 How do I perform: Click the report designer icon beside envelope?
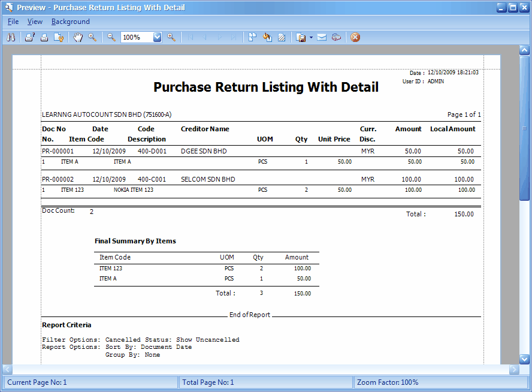[x=336, y=37]
